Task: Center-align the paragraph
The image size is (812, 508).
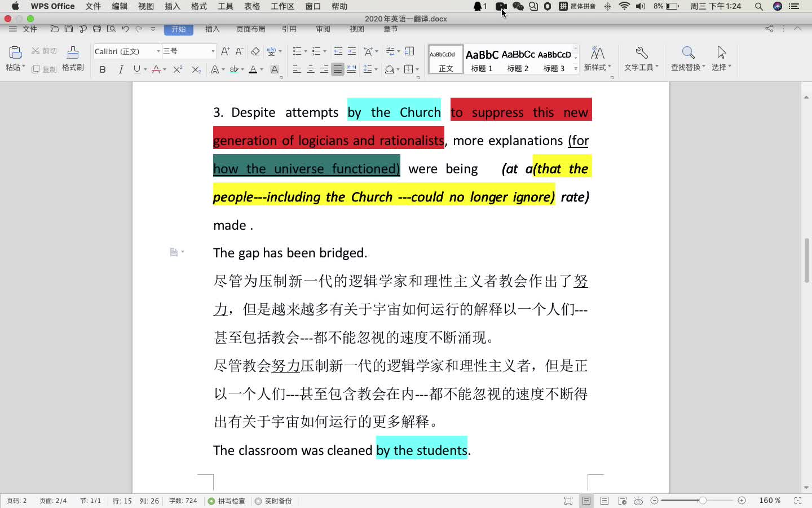Action: 311,69
